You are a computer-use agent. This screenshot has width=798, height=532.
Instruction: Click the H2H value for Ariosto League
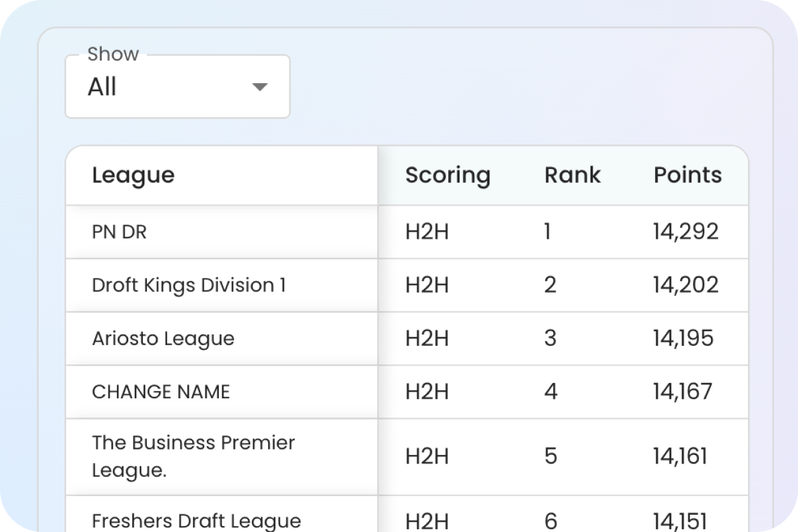click(426, 338)
